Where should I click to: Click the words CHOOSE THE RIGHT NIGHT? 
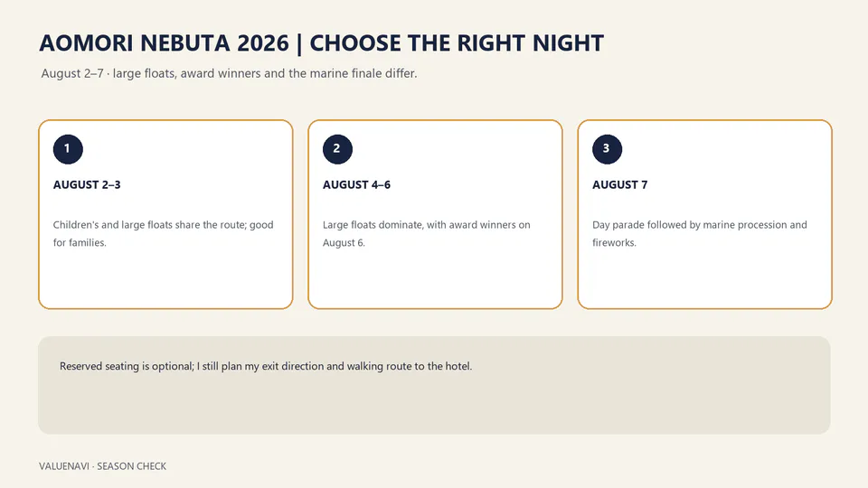tap(457, 43)
